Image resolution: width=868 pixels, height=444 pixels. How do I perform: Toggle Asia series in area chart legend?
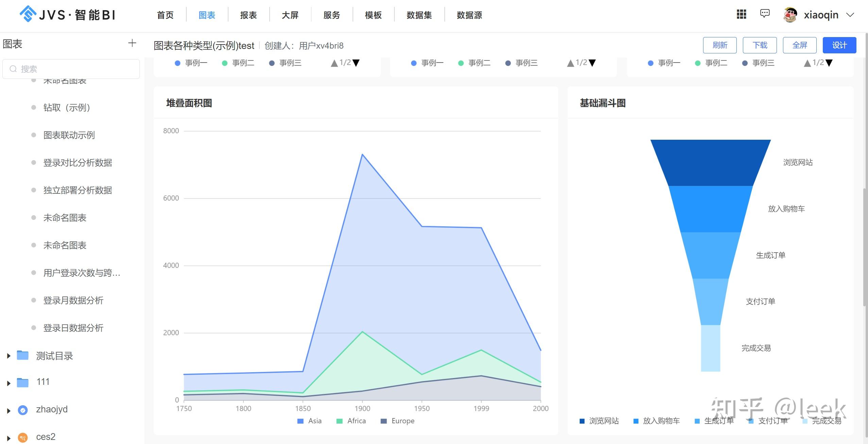(x=309, y=421)
